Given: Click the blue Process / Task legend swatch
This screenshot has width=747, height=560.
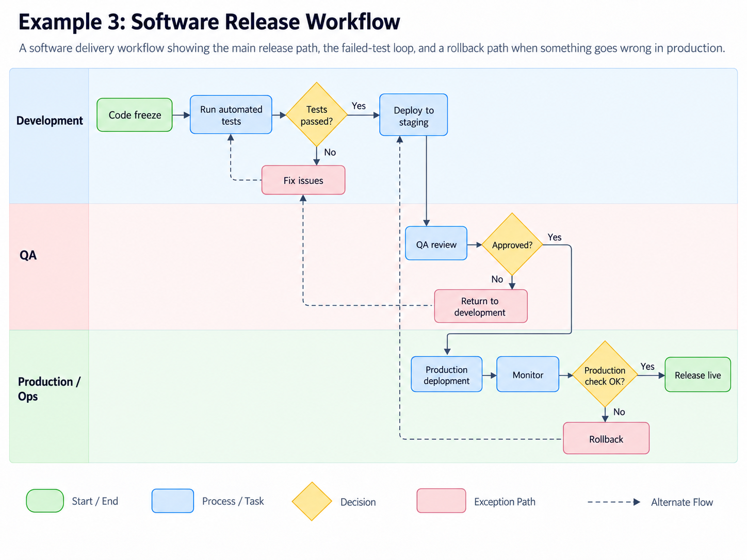Looking at the screenshot, I should (173, 501).
